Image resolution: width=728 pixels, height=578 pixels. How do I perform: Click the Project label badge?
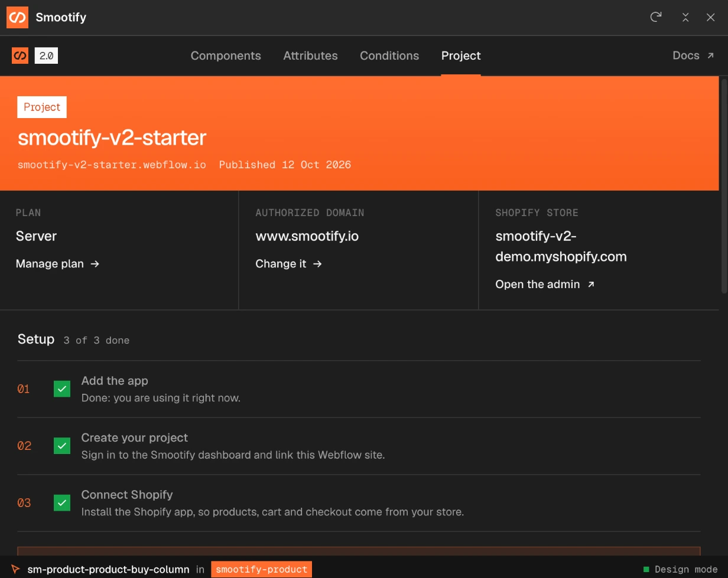point(42,107)
